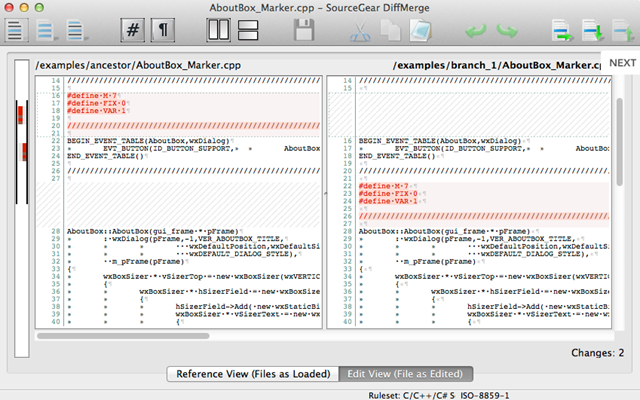Viewport: 640px width, 400px height.
Task: Switch to Edit View (File as Edited) tab
Action: [405, 374]
